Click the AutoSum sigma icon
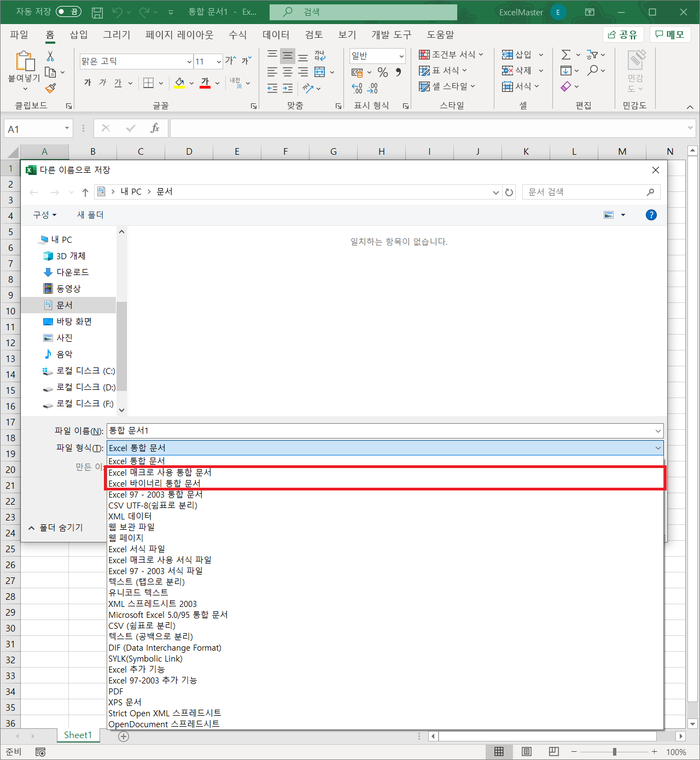 click(566, 55)
